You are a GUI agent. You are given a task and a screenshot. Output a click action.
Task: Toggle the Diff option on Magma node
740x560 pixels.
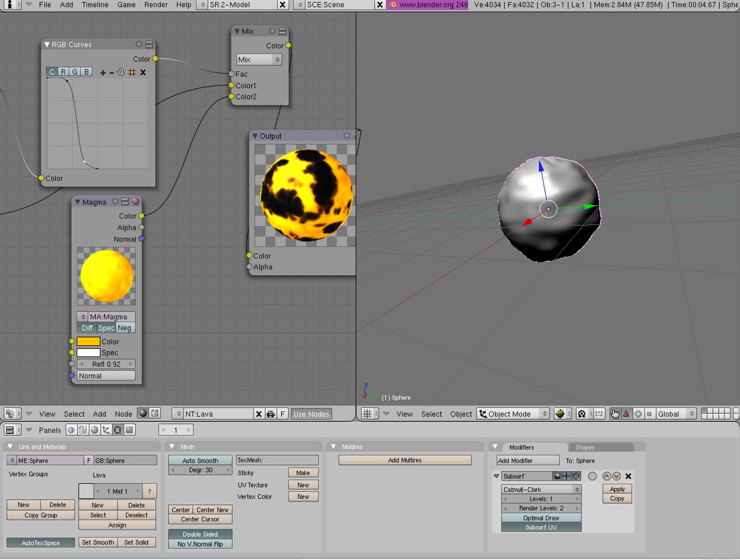(x=87, y=328)
